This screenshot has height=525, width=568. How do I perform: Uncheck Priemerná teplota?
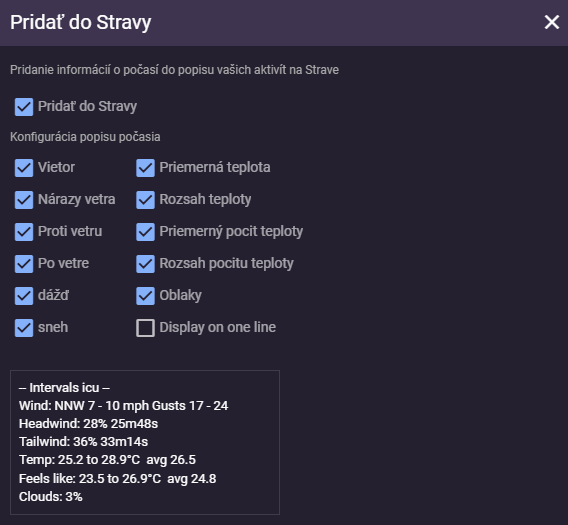(x=145, y=168)
